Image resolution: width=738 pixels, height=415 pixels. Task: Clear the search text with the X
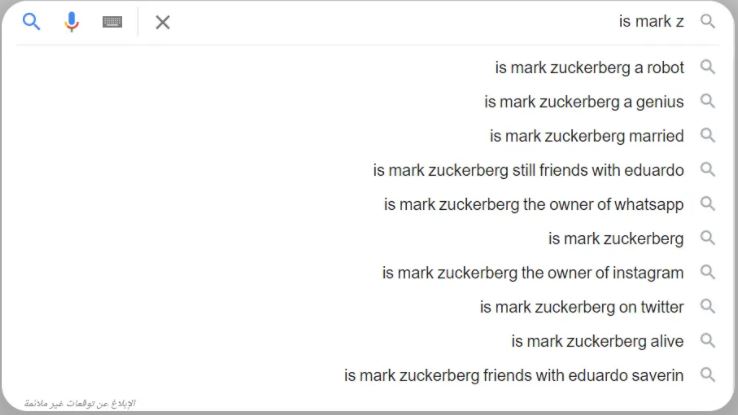tap(162, 22)
